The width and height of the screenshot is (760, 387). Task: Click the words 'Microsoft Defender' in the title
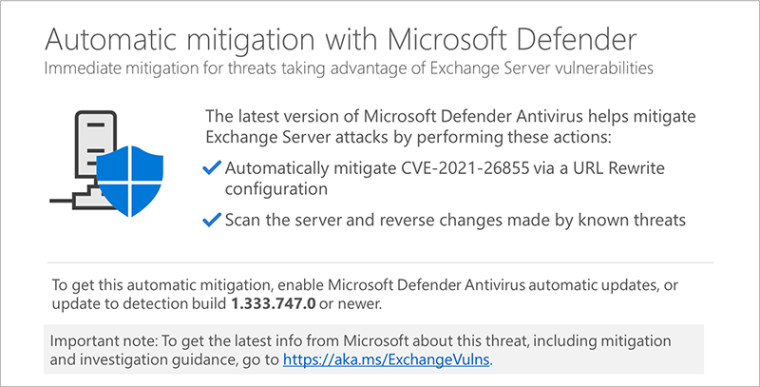tap(512, 40)
